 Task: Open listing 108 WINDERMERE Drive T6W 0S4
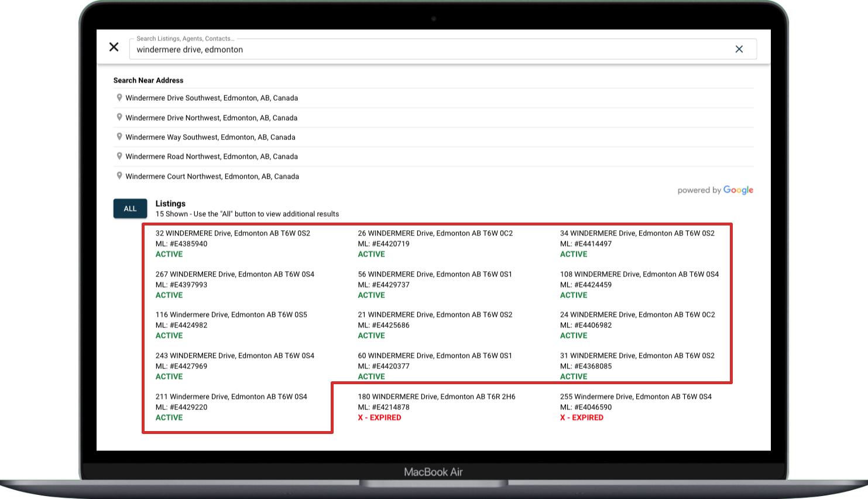click(x=640, y=274)
